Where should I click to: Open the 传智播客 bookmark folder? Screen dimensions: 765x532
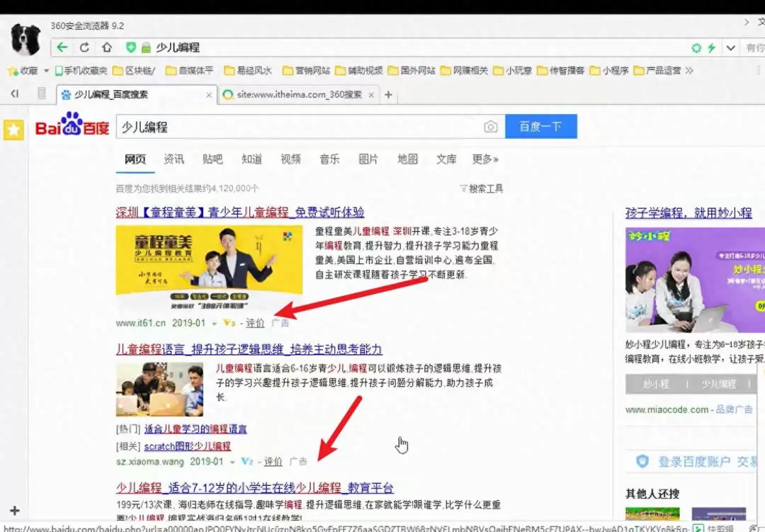[560, 71]
